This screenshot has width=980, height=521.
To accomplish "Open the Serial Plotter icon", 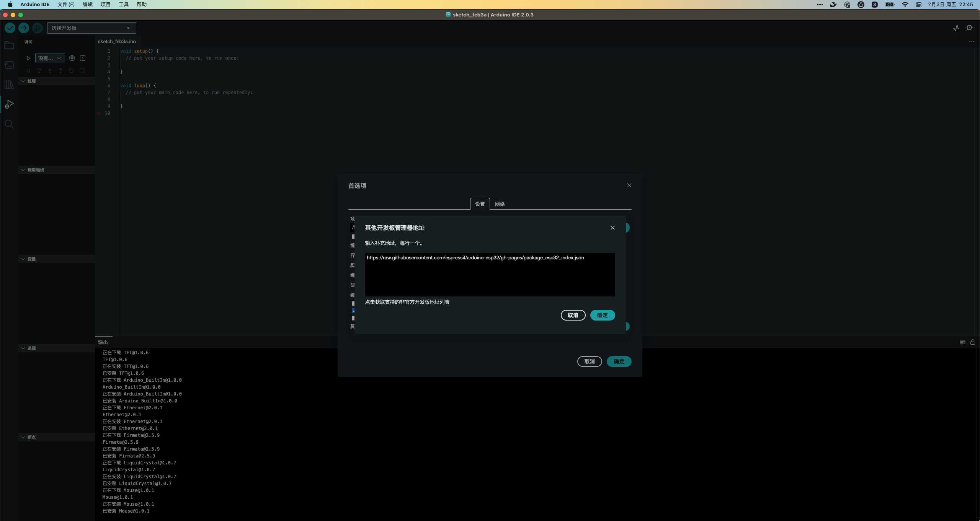I will [956, 28].
